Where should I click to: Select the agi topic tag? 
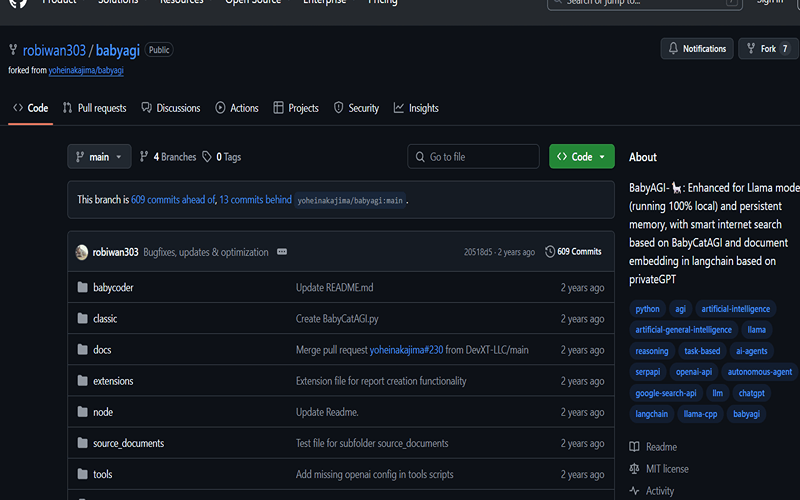tap(681, 309)
